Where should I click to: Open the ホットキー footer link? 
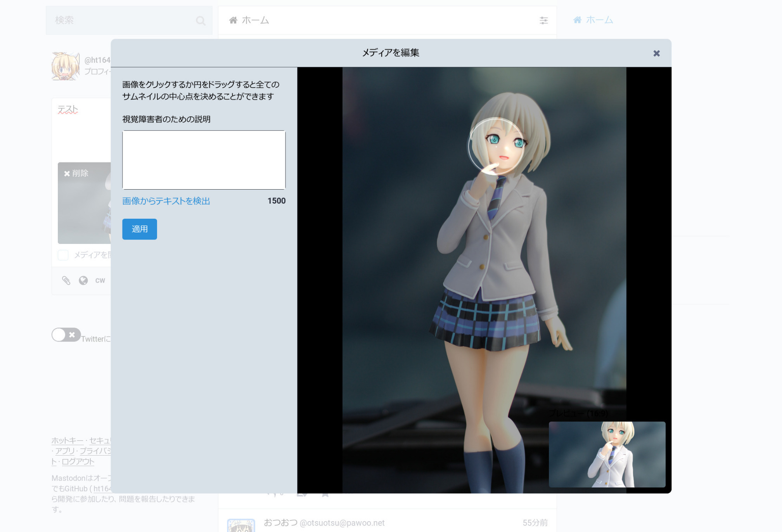click(x=67, y=440)
